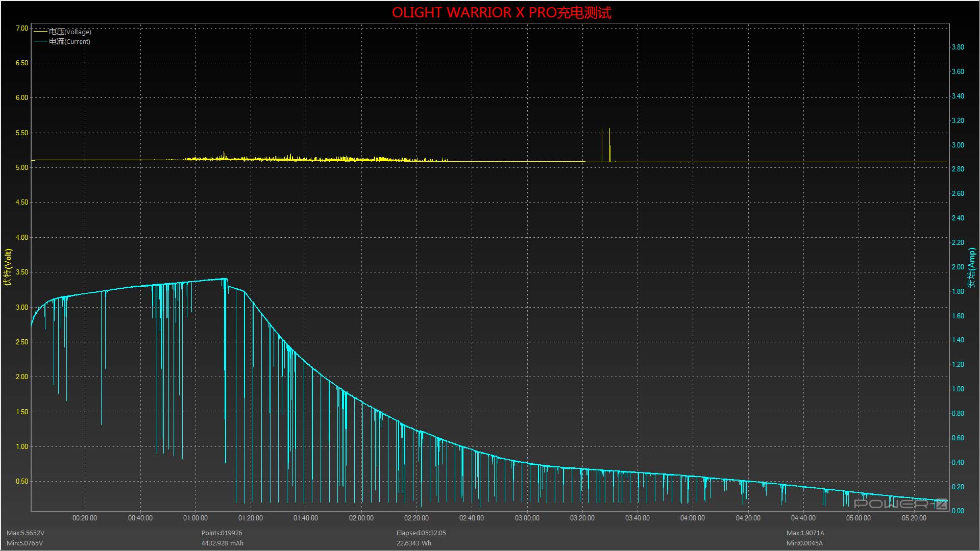The height and width of the screenshot is (551, 980).
Task: Click the yellow Voltage legend line swatch
Action: click(40, 32)
